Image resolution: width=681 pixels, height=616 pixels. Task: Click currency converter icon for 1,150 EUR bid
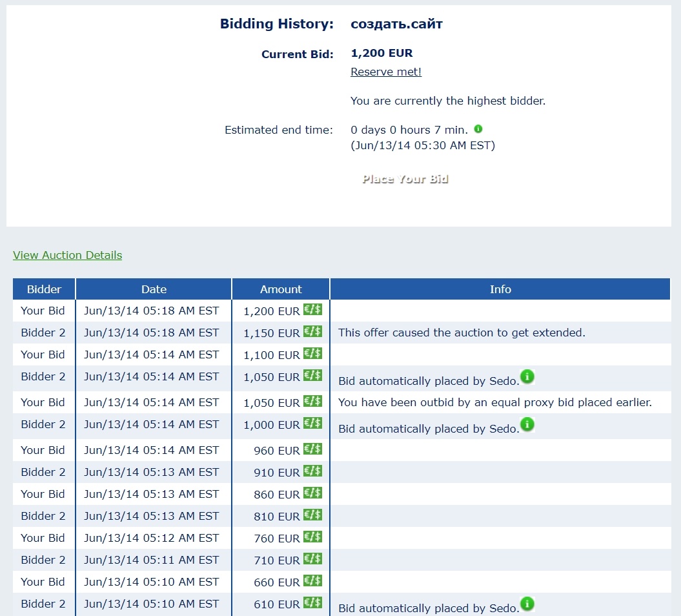click(x=312, y=331)
